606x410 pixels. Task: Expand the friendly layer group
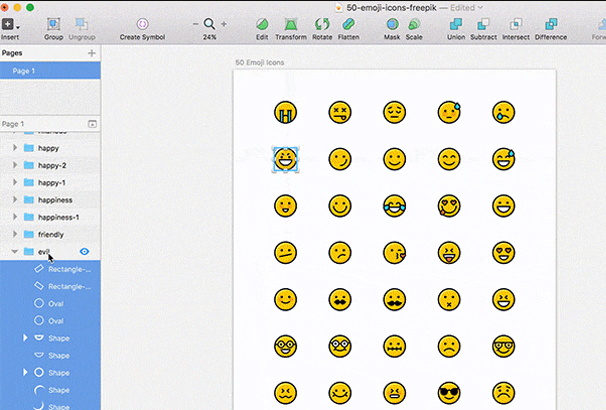tap(14, 234)
